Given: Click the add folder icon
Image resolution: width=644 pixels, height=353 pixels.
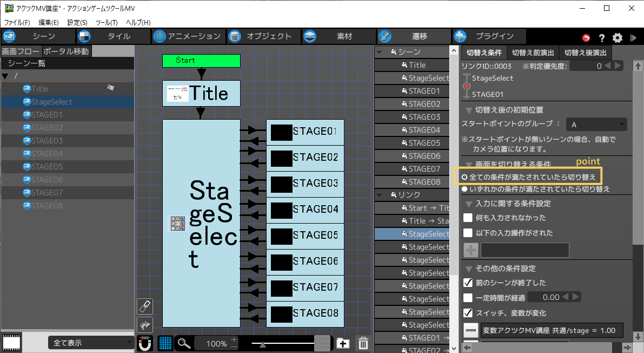Looking at the screenshot, I should [x=342, y=343].
